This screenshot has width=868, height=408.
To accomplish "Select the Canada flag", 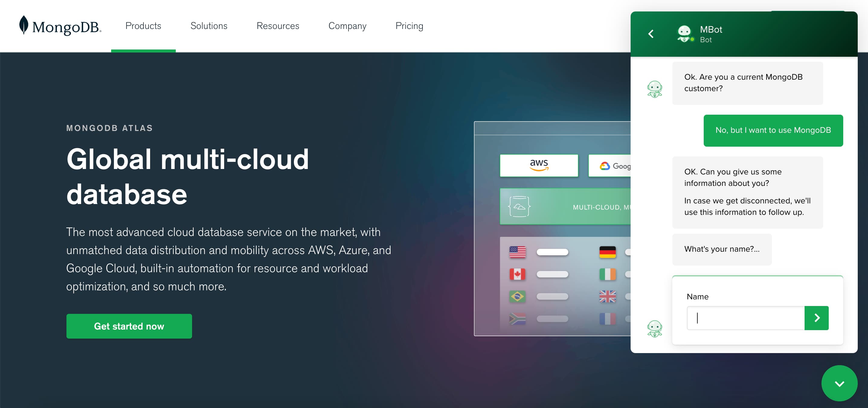I will 517,274.
